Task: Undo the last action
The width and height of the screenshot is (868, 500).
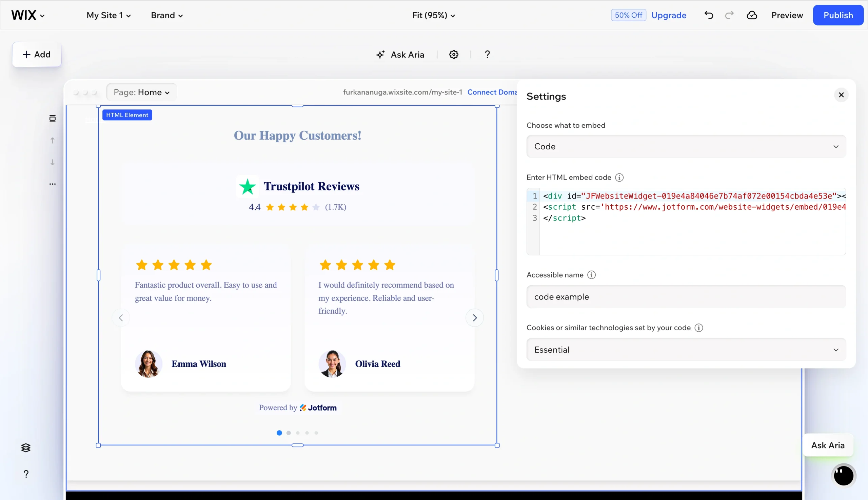Action: tap(709, 15)
